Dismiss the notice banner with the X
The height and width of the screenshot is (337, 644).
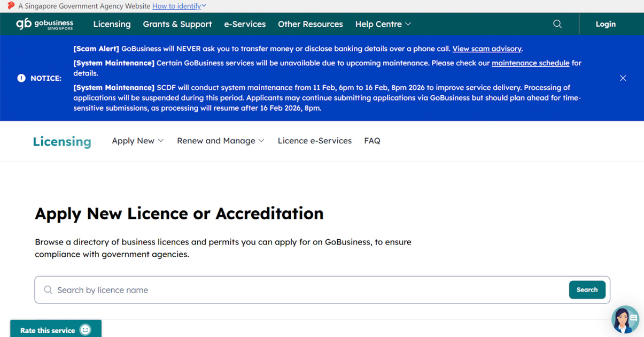click(x=623, y=78)
